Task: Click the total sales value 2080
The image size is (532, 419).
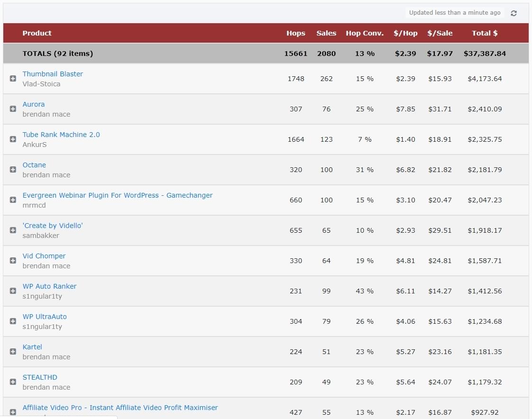Action: (x=326, y=54)
